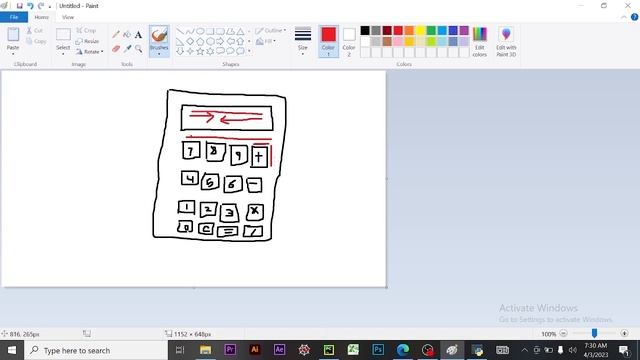The width and height of the screenshot is (640, 360).
Task: Select the Color picker eyedropper tool
Action: tap(127, 49)
